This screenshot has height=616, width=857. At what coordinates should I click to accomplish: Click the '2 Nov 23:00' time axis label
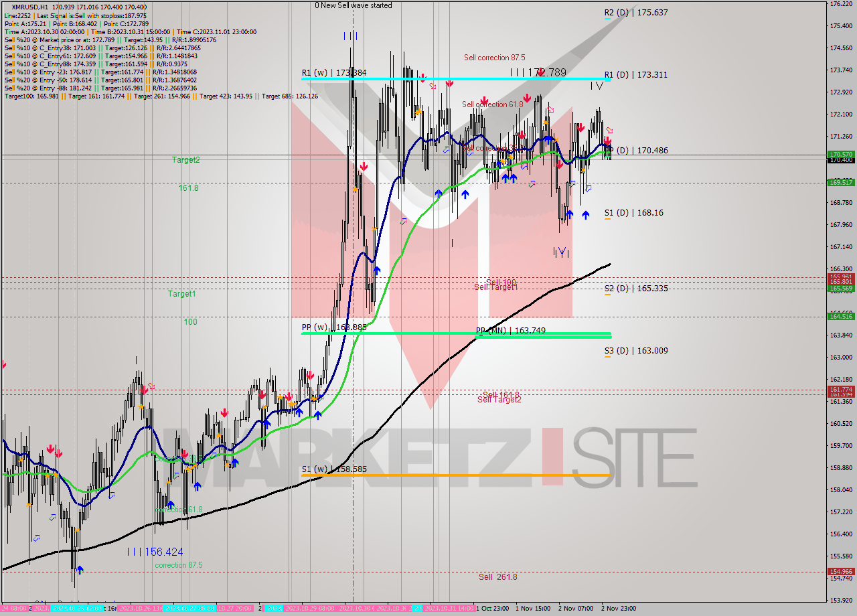coord(619,609)
